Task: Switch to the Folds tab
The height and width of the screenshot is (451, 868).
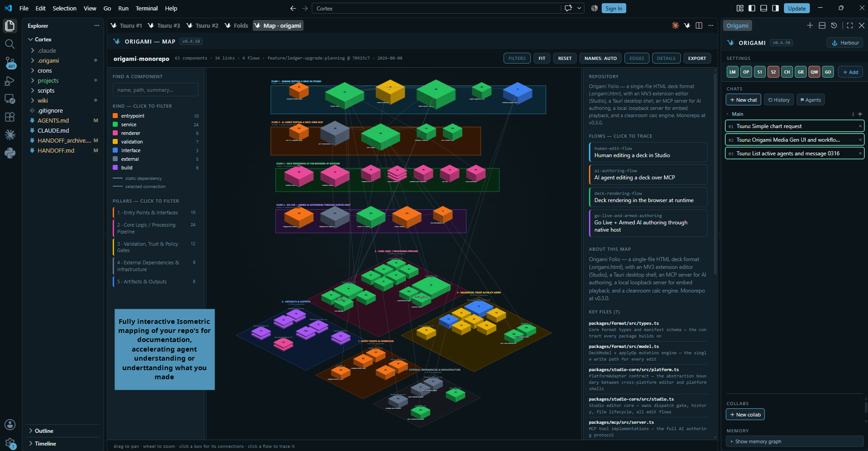Action: 236,25
